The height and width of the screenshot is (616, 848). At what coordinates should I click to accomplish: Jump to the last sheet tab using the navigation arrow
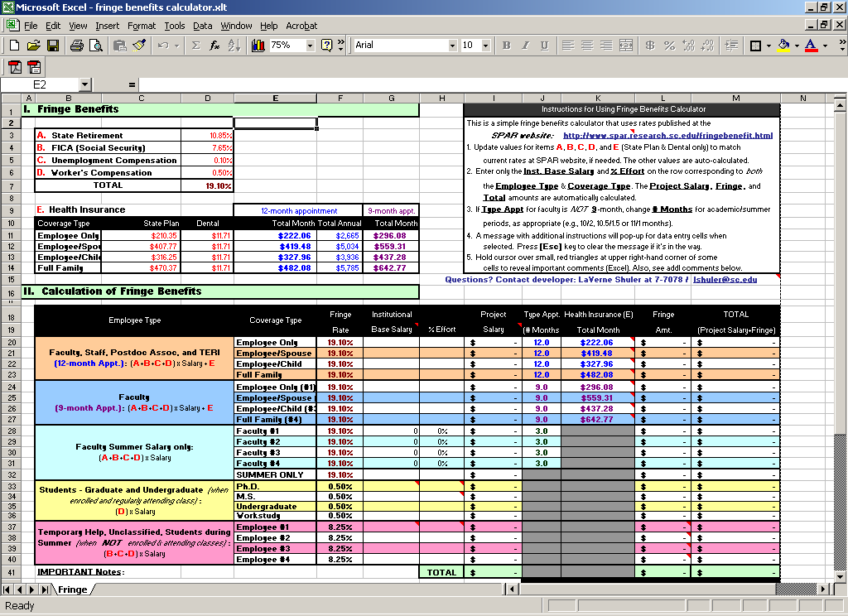[46, 590]
